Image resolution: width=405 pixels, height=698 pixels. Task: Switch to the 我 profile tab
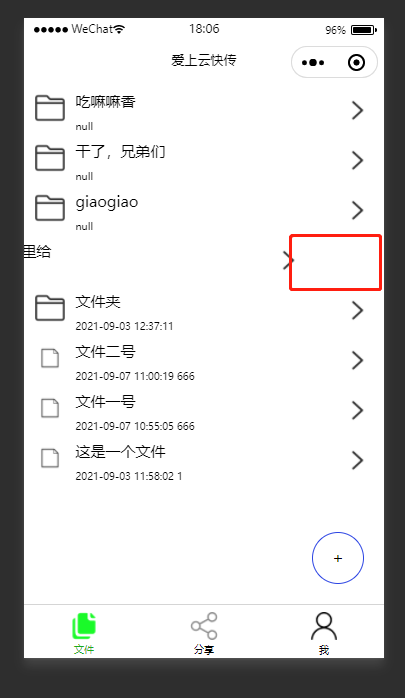[324, 633]
